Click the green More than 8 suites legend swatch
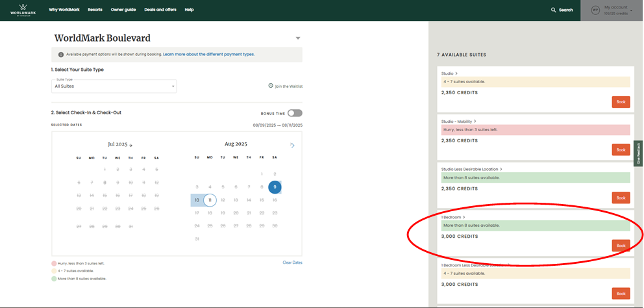 [55, 279]
